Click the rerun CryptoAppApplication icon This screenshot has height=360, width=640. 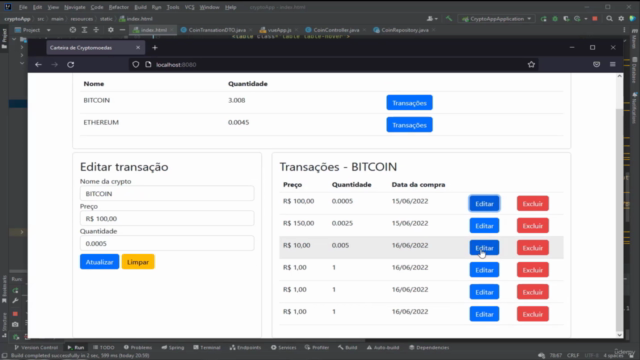click(x=544, y=19)
